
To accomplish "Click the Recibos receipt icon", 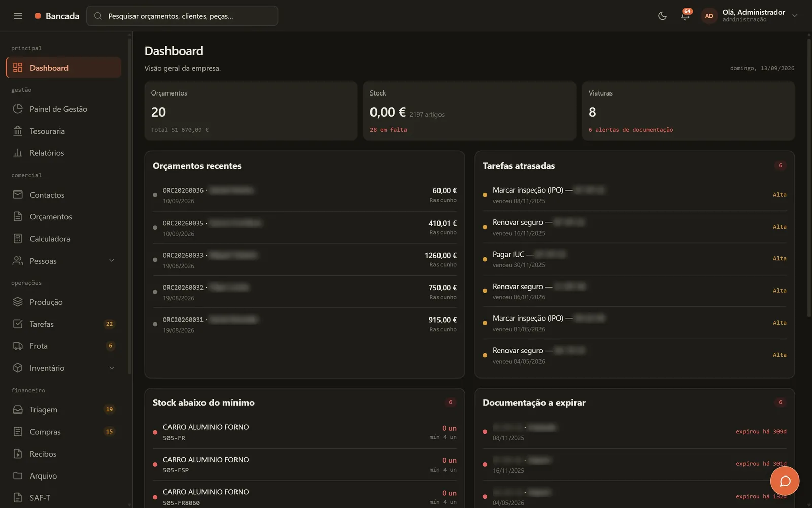I will pyautogui.click(x=18, y=454).
